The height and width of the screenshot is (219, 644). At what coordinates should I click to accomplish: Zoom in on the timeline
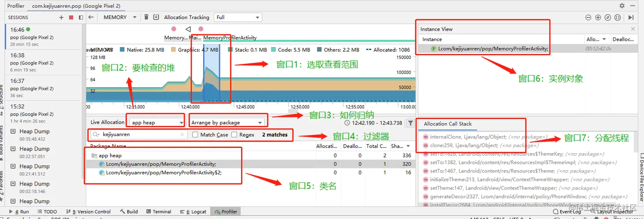click(598, 17)
